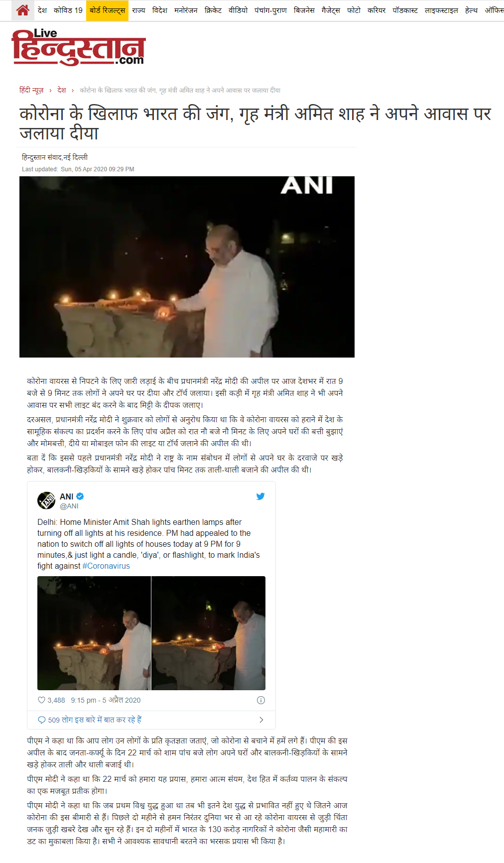Screen dimensions: 504x863
Task: Click @ANI handle in tweet
Action: (x=69, y=506)
